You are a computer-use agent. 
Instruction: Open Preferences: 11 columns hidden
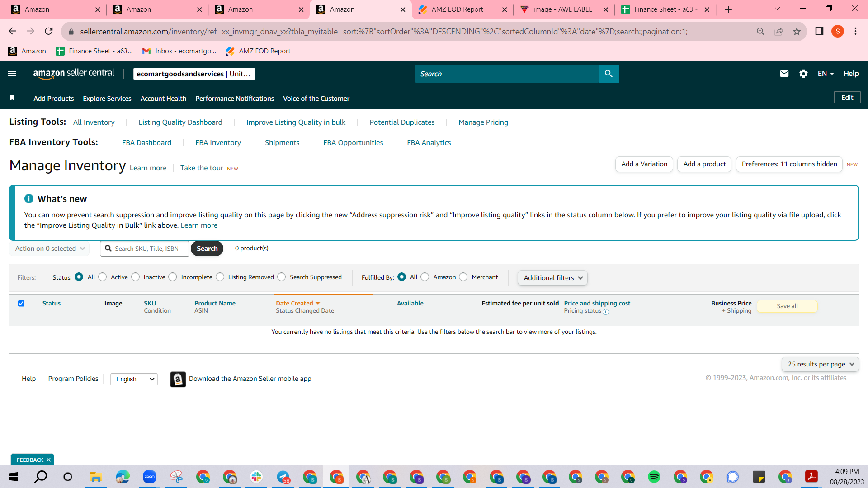pos(789,164)
